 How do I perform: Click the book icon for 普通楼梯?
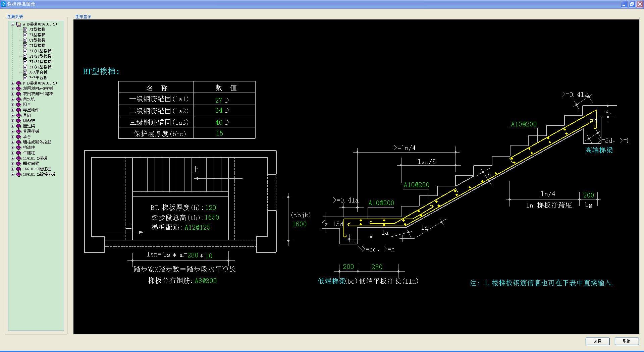pyautogui.click(x=19, y=131)
